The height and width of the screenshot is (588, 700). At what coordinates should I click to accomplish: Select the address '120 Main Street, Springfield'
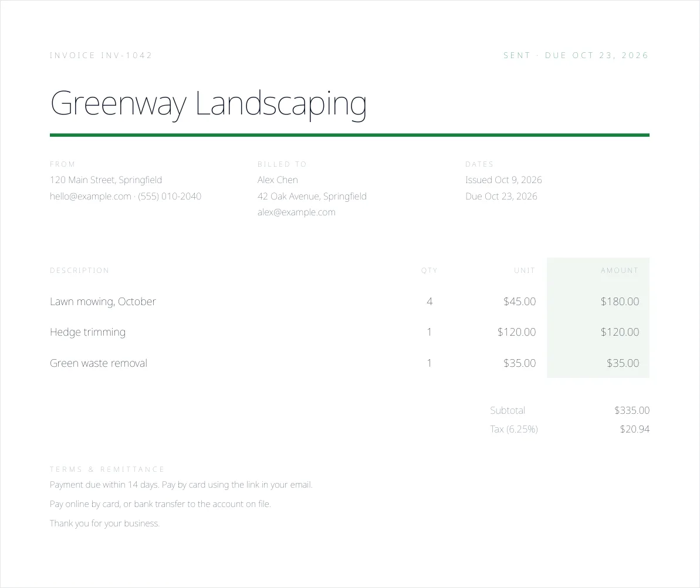point(106,180)
